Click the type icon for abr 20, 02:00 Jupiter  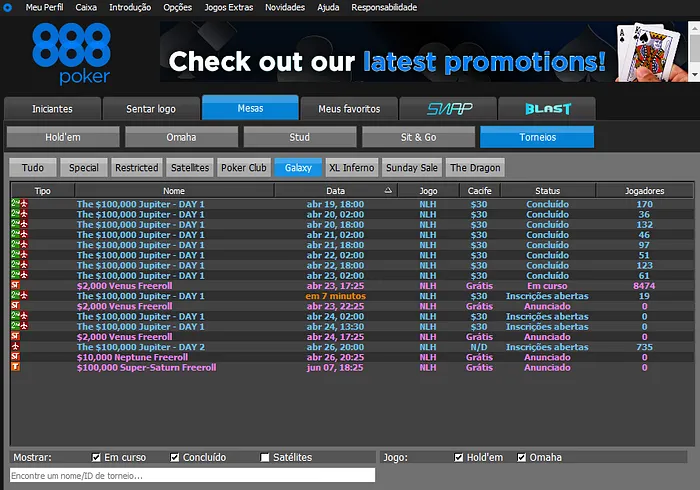[x=19, y=214]
